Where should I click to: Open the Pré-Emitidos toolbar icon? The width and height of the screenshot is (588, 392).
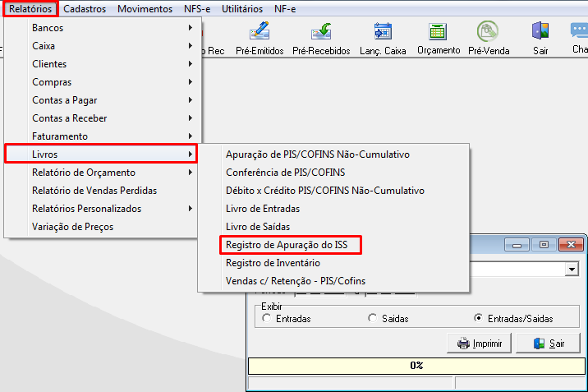pos(260,31)
